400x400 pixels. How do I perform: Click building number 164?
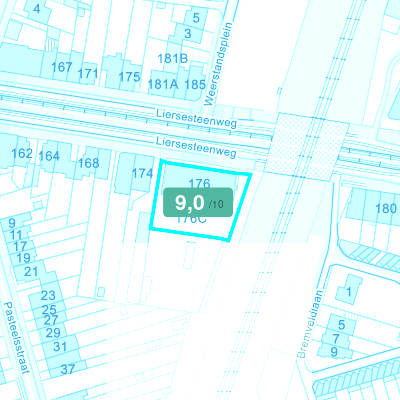pos(49,156)
